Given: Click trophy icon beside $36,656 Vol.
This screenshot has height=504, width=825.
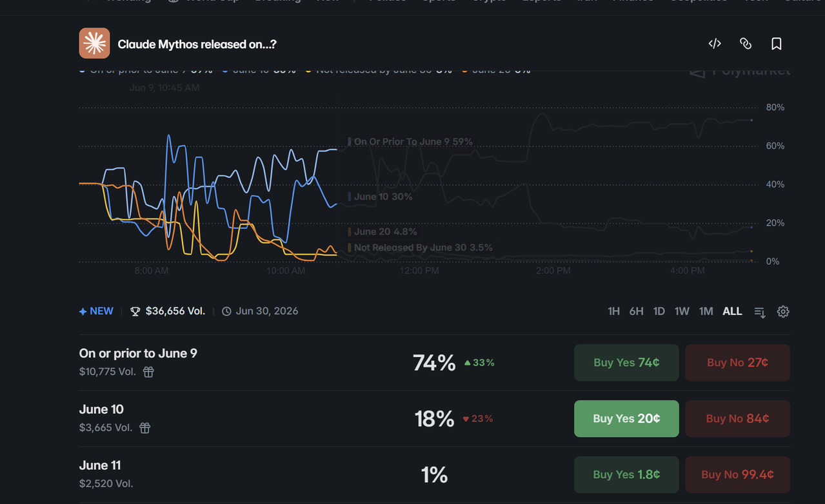Looking at the screenshot, I should pos(135,311).
